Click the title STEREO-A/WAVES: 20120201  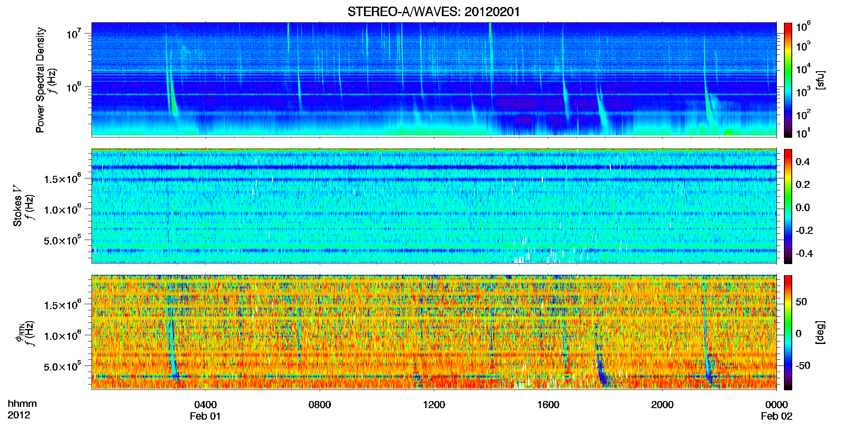click(434, 12)
